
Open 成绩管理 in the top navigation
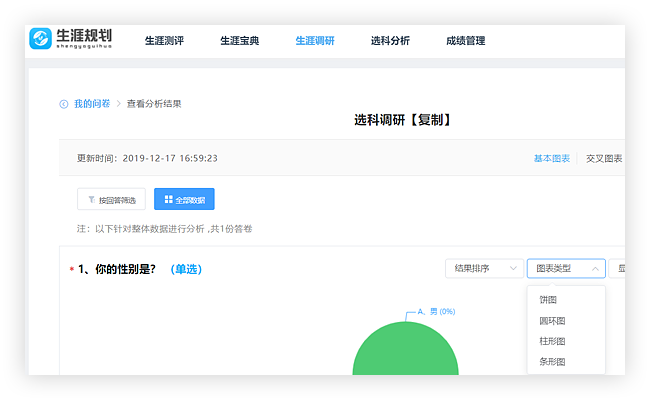466,41
